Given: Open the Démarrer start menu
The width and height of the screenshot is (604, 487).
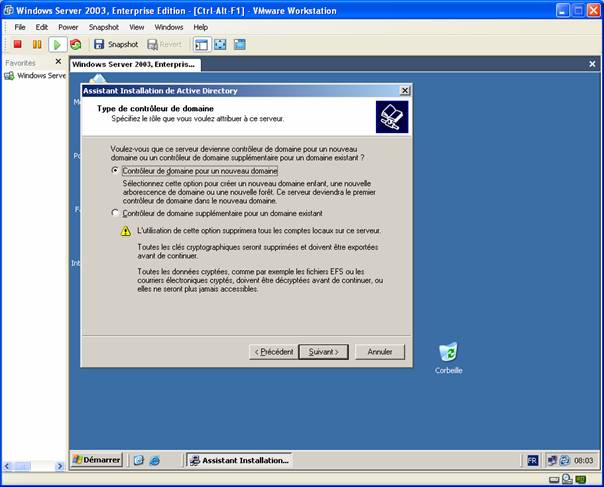Looking at the screenshot, I should 97,460.
